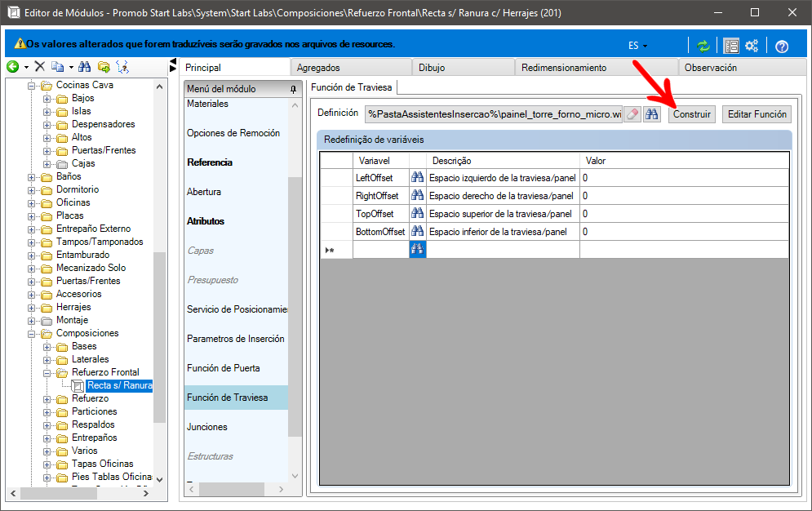The image size is (812, 511).
Task: Open Opciones de Remoción menu item
Action: 233,133
